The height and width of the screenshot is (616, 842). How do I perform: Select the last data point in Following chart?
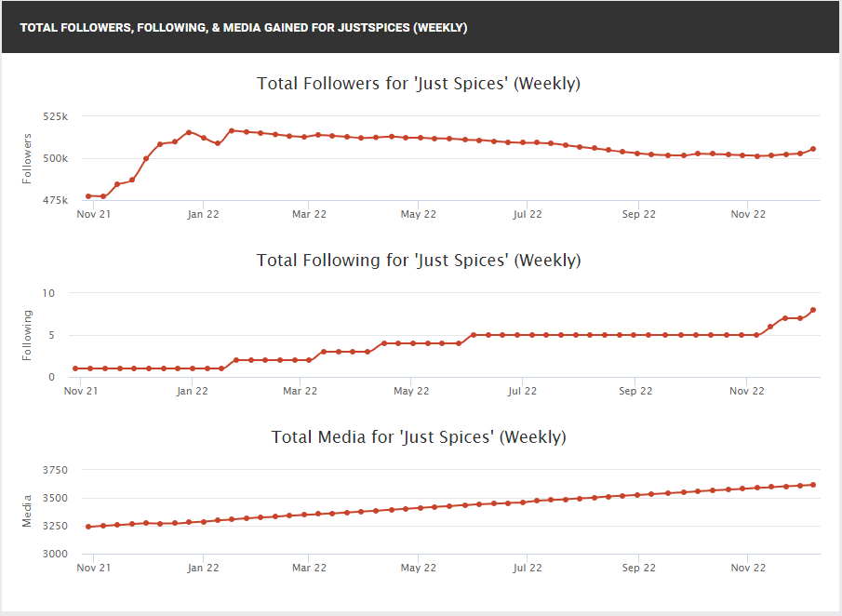click(x=813, y=310)
